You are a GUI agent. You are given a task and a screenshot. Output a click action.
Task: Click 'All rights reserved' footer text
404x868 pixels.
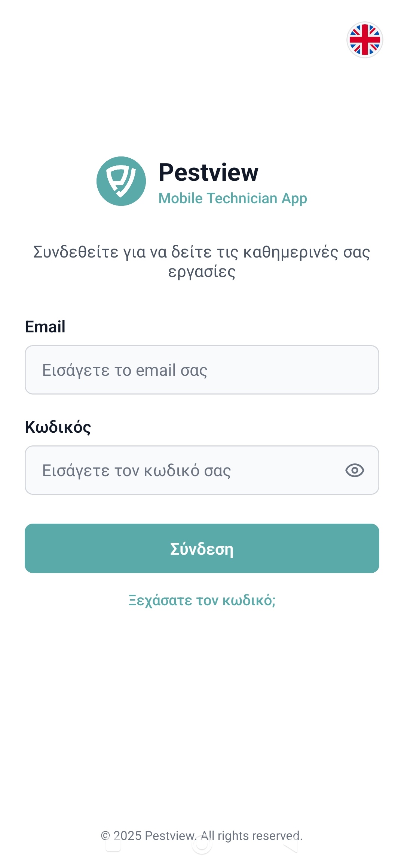tap(251, 836)
